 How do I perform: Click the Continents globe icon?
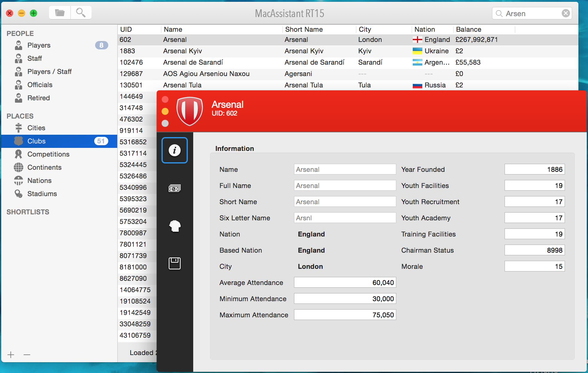tap(19, 167)
